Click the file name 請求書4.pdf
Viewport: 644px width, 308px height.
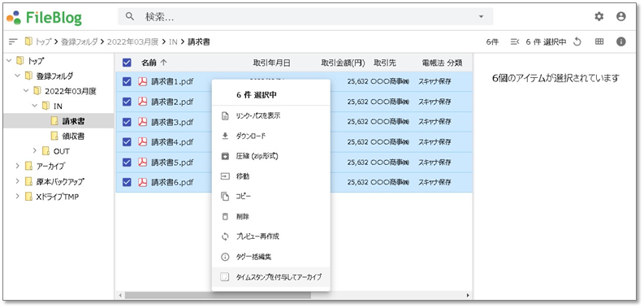(172, 142)
